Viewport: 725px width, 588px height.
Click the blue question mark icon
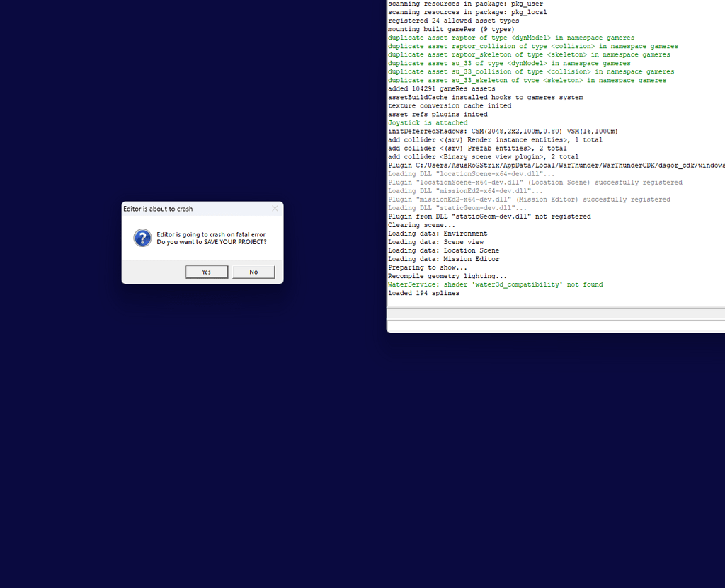[x=142, y=238]
